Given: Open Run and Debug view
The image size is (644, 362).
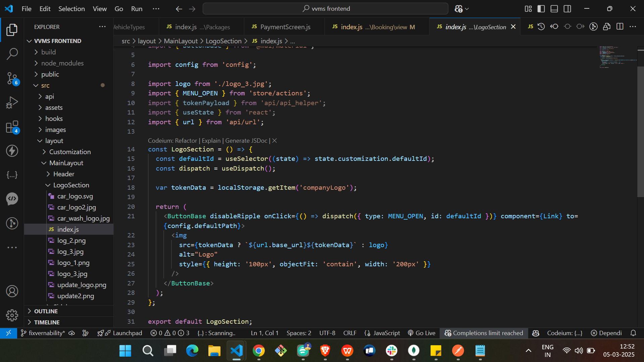Looking at the screenshot, I should coord(12,102).
